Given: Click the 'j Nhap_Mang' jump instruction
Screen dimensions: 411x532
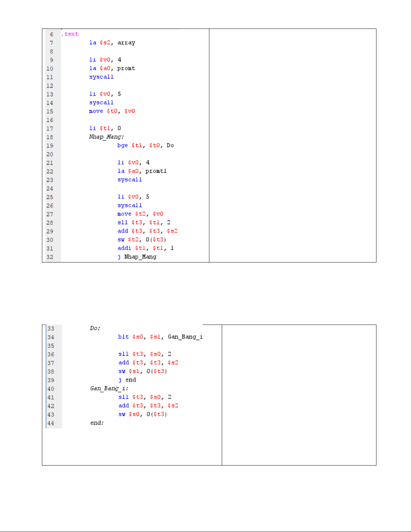Looking at the screenshot, I should click(x=137, y=257).
